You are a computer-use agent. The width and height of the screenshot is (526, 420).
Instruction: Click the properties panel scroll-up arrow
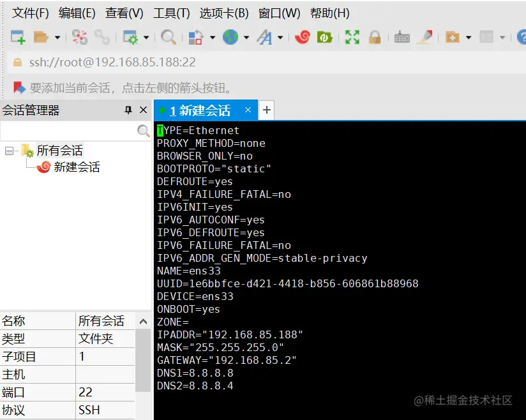click(x=143, y=321)
